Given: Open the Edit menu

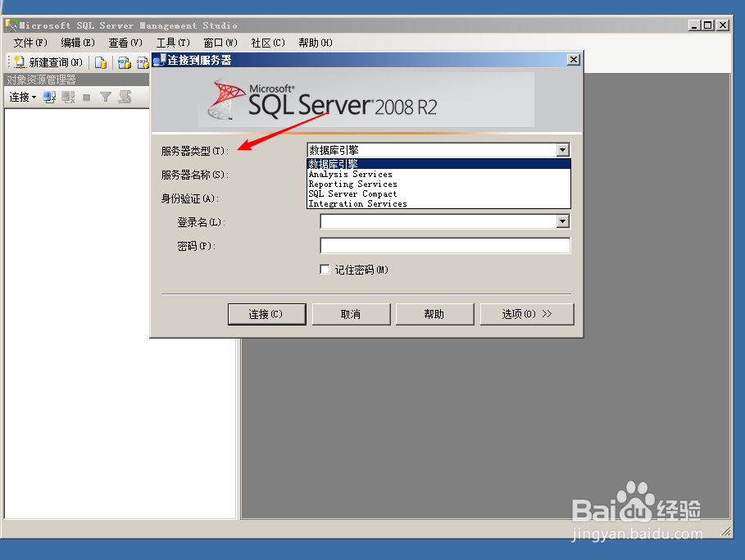Looking at the screenshot, I should 78,43.
